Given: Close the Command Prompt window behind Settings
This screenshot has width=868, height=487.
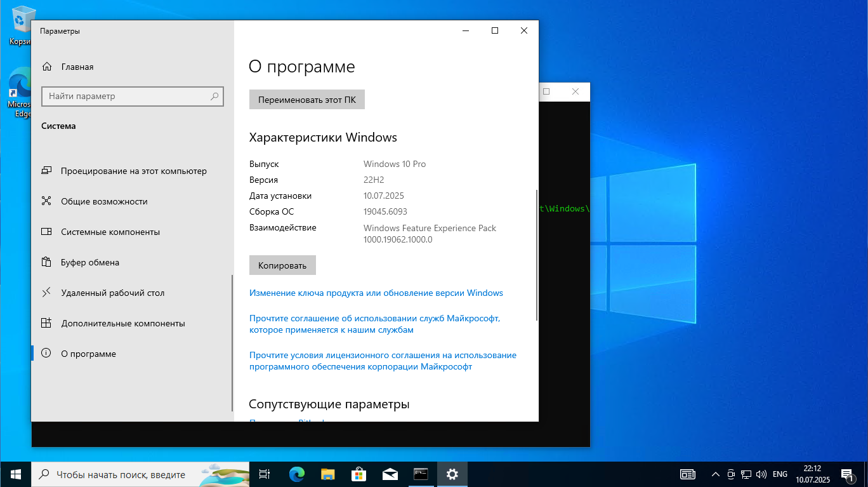Looking at the screenshot, I should coord(575,91).
